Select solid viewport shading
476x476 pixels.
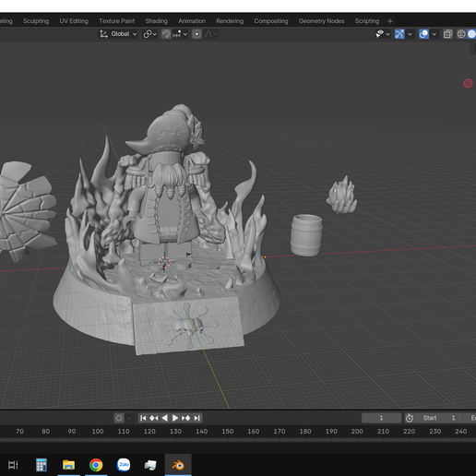(471, 34)
